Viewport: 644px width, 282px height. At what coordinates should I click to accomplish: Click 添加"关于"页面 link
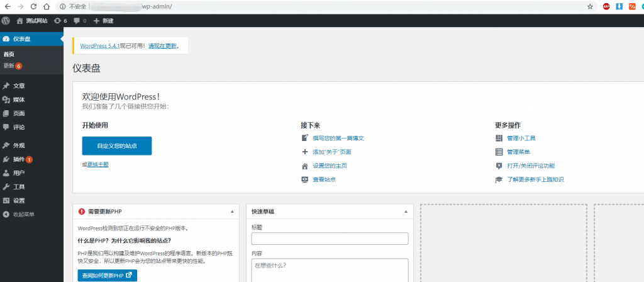[x=332, y=152]
